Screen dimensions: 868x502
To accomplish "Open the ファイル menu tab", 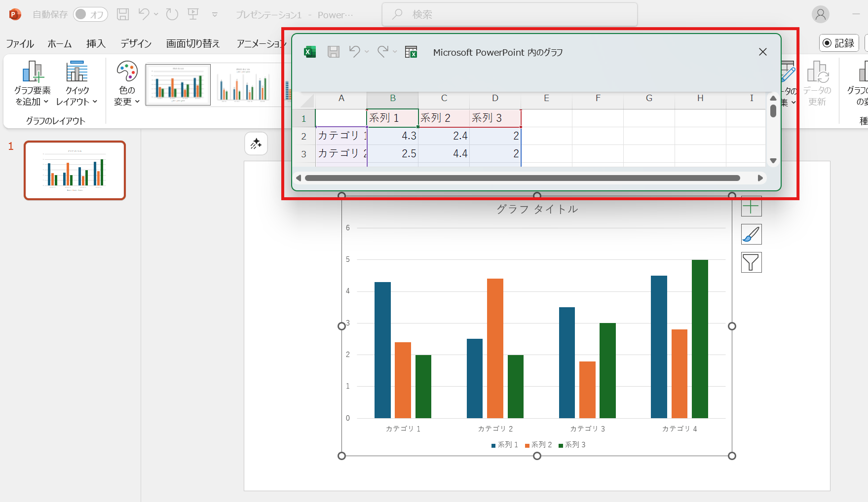I will [x=20, y=44].
